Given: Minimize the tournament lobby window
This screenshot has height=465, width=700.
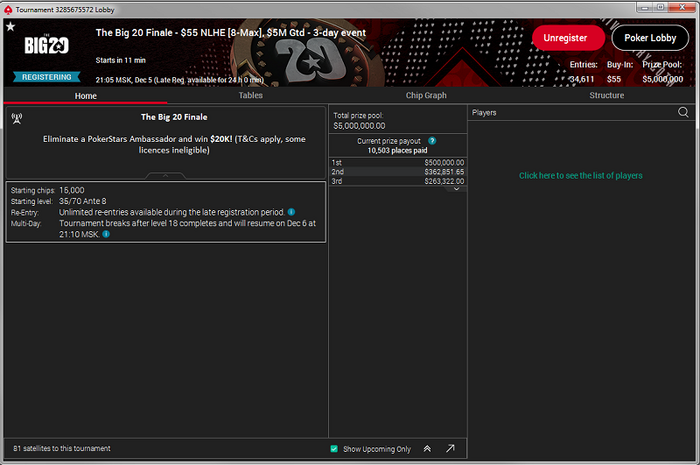Looking at the screenshot, I should pos(645,8).
